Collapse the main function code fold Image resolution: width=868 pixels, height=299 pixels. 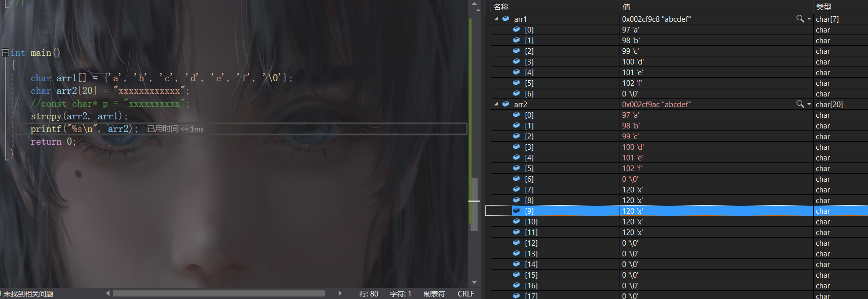pos(5,53)
